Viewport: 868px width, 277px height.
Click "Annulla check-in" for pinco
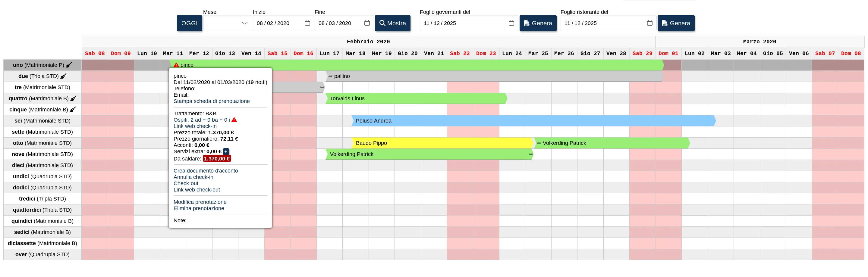(x=193, y=177)
